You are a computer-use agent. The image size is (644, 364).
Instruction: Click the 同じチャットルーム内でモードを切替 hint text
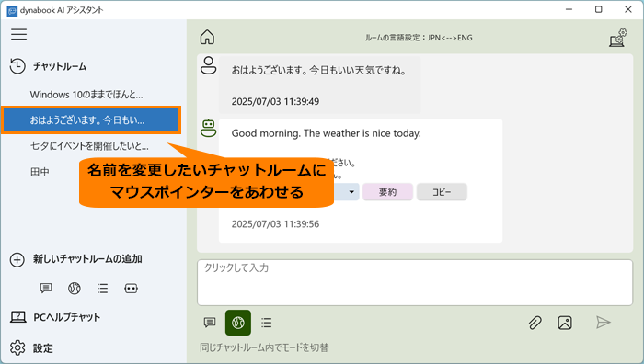click(264, 347)
